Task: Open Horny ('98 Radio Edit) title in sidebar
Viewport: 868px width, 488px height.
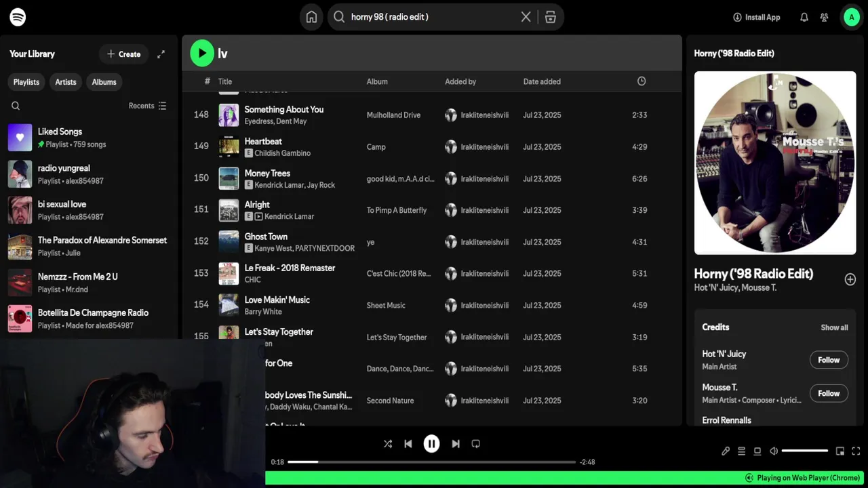Action: coord(753,274)
